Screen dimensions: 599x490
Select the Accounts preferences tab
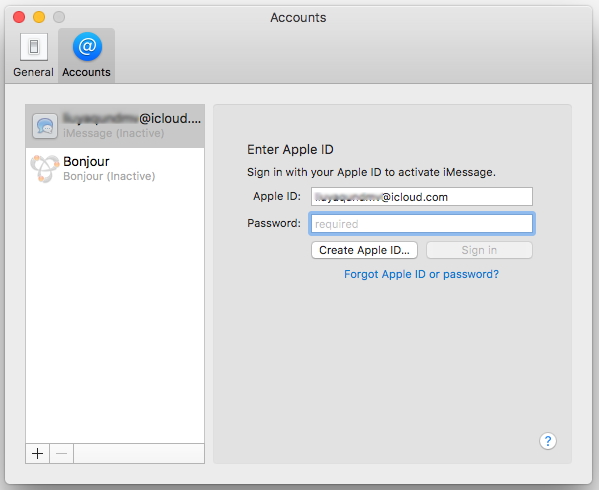pos(86,55)
